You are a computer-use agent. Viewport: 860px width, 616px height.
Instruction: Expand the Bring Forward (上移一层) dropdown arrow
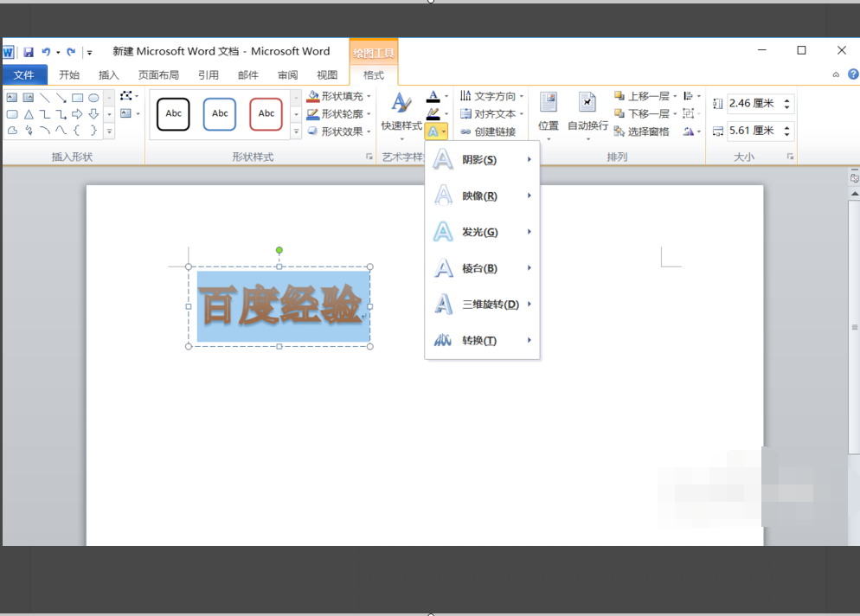point(675,96)
